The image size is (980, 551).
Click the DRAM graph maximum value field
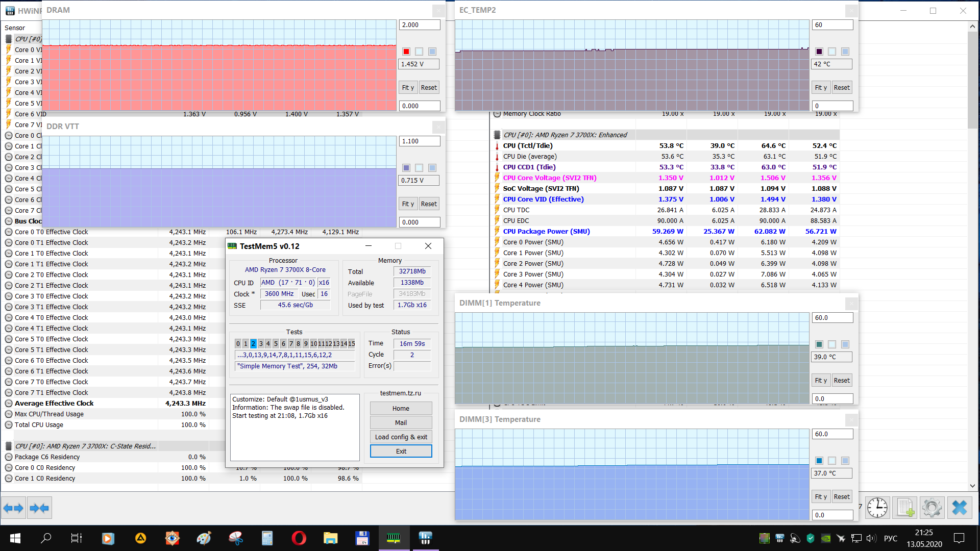pos(419,24)
